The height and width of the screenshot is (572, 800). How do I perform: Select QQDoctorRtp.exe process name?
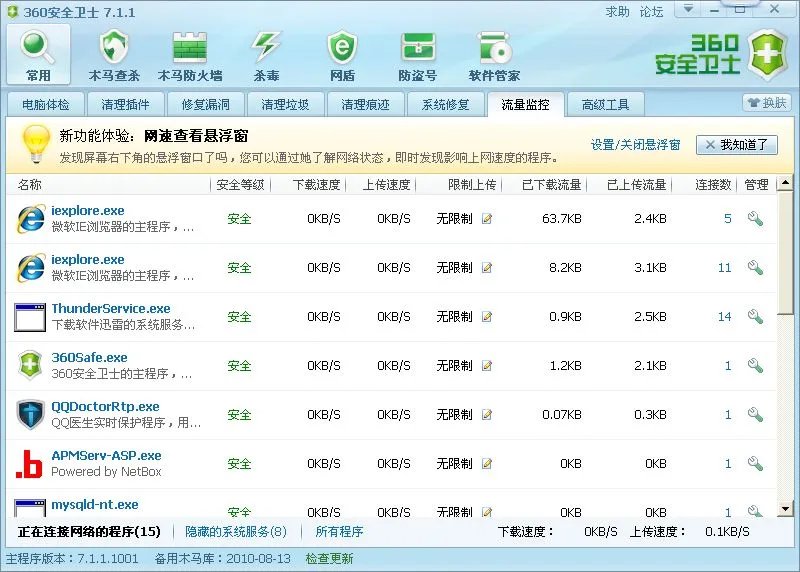pyautogui.click(x=106, y=407)
